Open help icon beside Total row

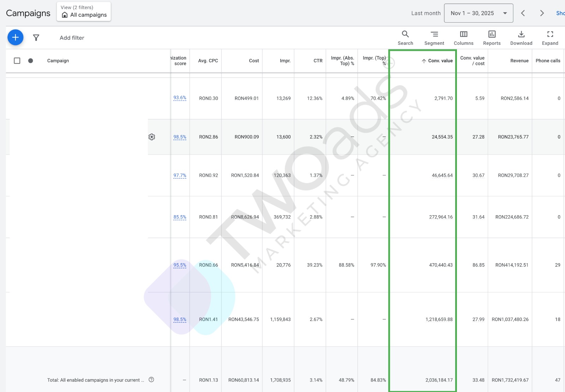tap(151, 380)
